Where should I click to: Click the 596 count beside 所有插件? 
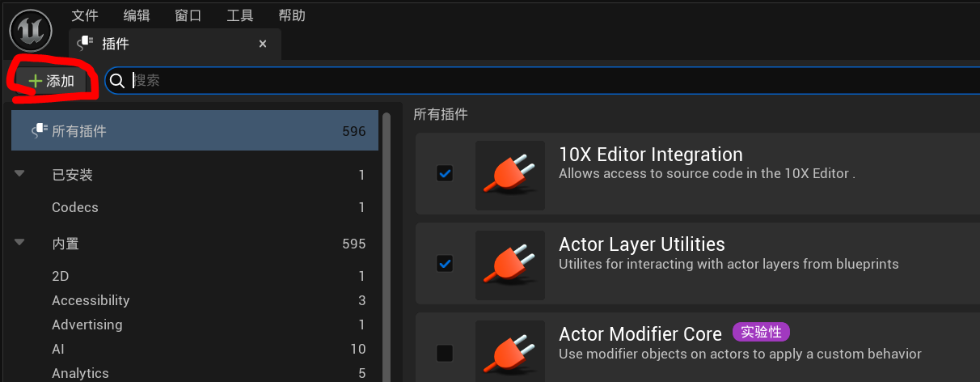354,131
